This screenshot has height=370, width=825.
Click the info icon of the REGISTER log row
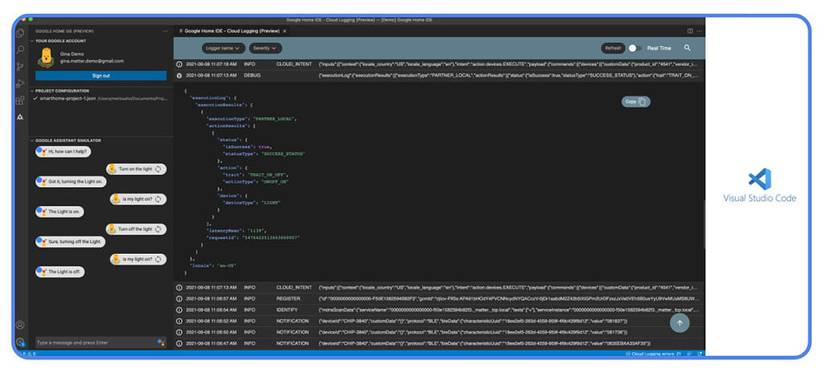pos(179,298)
